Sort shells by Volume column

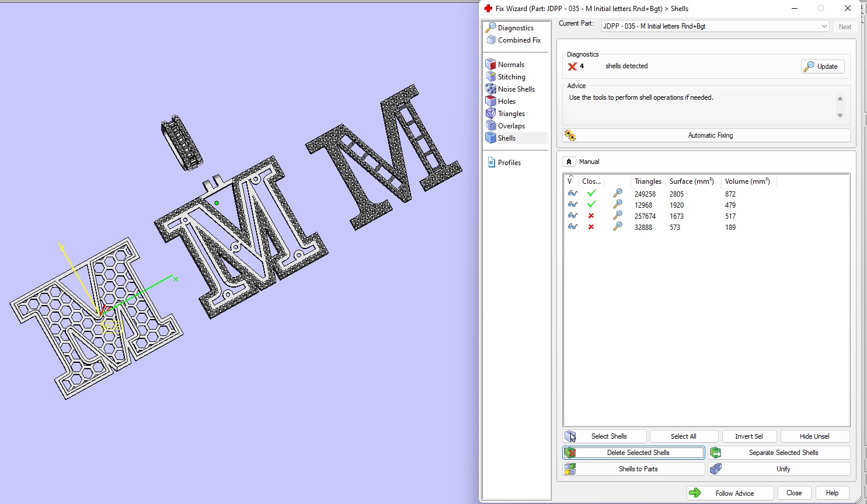click(x=747, y=181)
